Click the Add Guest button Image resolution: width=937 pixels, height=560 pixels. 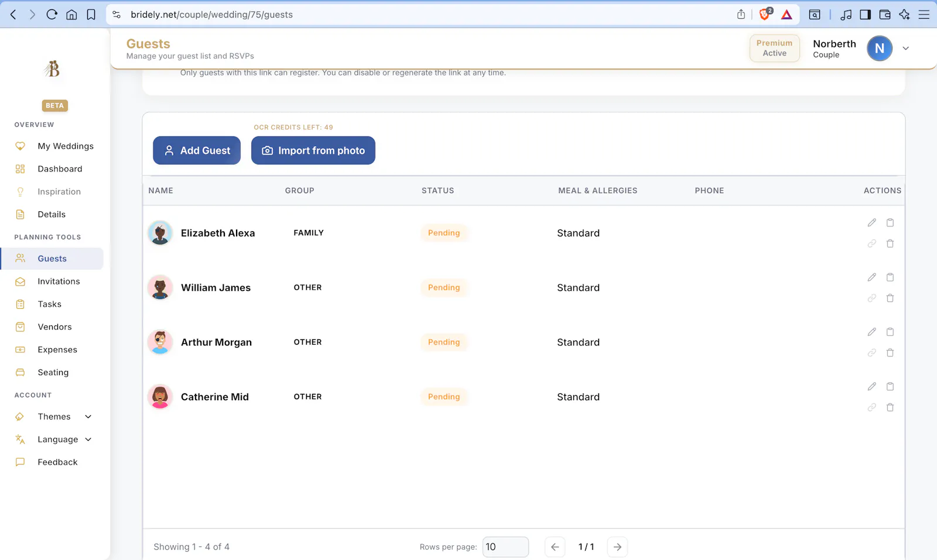tap(197, 150)
